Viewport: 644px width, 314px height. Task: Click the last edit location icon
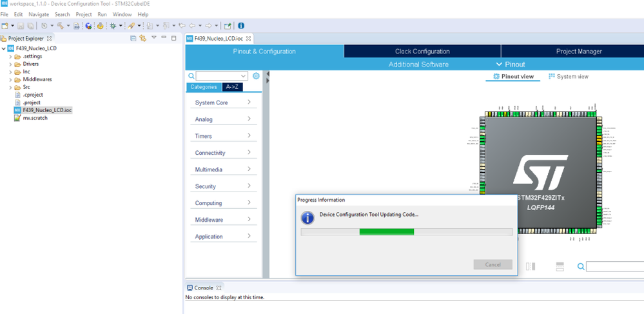(182, 26)
